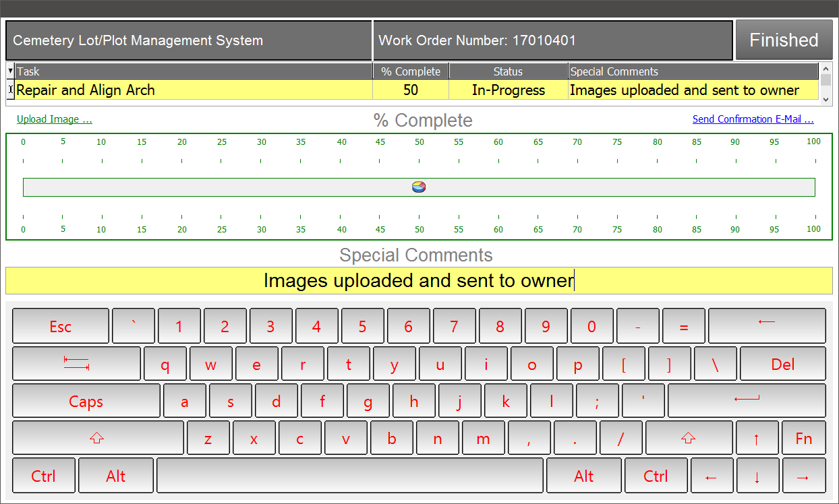Toggle the Fn key
This screenshot has width=839, height=504.
(803, 439)
